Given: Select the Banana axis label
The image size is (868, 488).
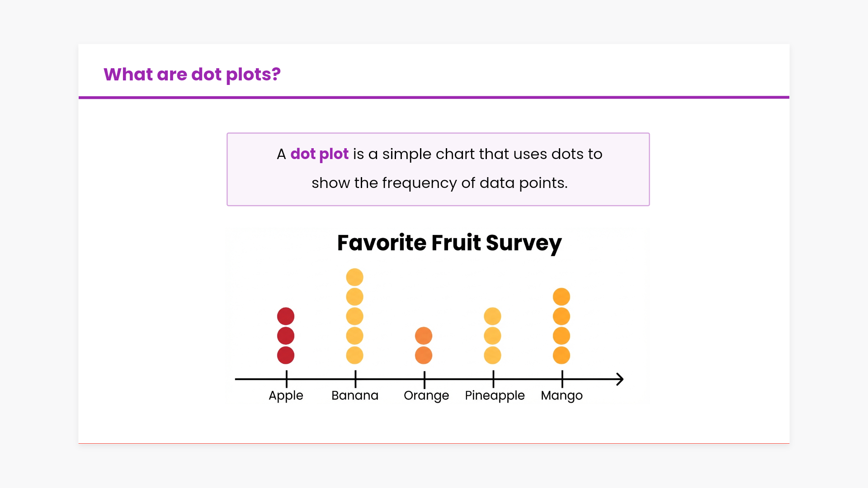Looking at the screenshot, I should [x=355, y=395].
